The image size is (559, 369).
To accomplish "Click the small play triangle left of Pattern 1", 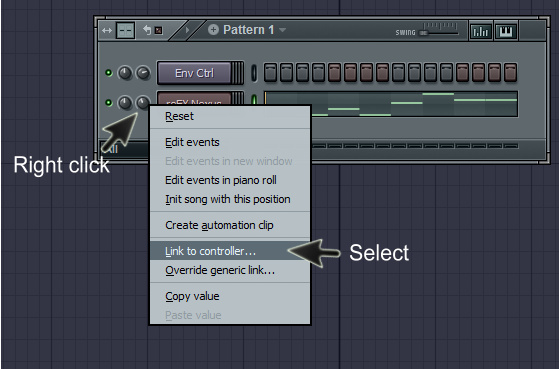I will [187, 30].
